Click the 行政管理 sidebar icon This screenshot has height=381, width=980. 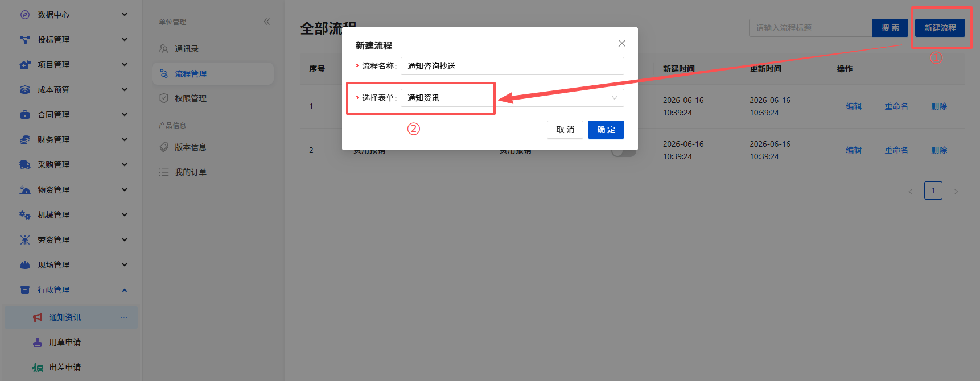pos(25,290)
